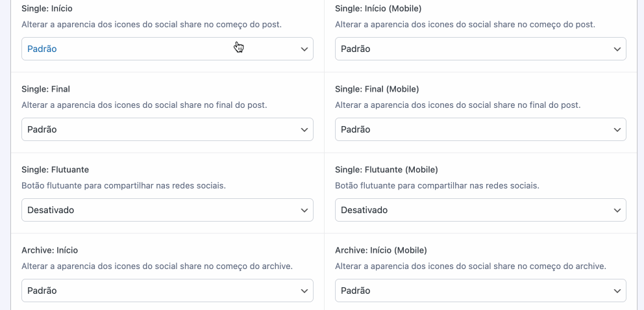Expand the Single: Final (Mobile) select box
The width and height of the screenshot is (644, 310).
pos(480,129)
